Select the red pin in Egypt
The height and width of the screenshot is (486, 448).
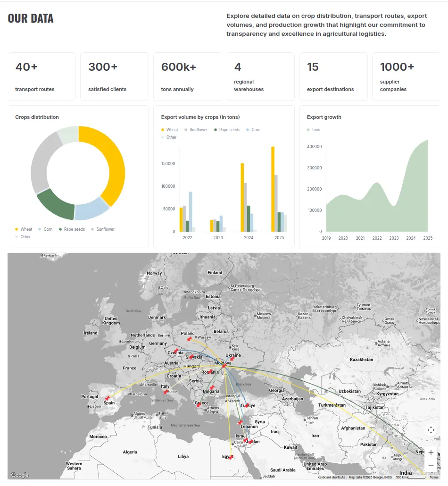[231, 457]
